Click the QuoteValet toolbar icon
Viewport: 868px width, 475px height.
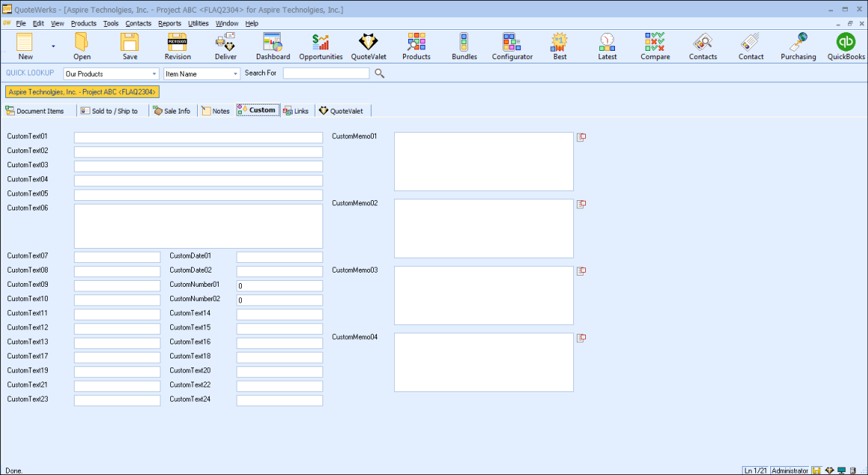369,46
